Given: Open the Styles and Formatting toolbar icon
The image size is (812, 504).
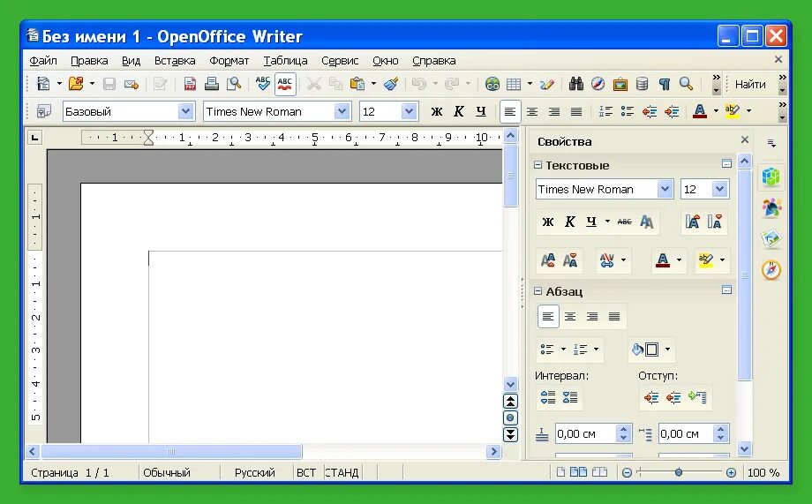Looking at the screenshot, I should (x=43, y=111).
